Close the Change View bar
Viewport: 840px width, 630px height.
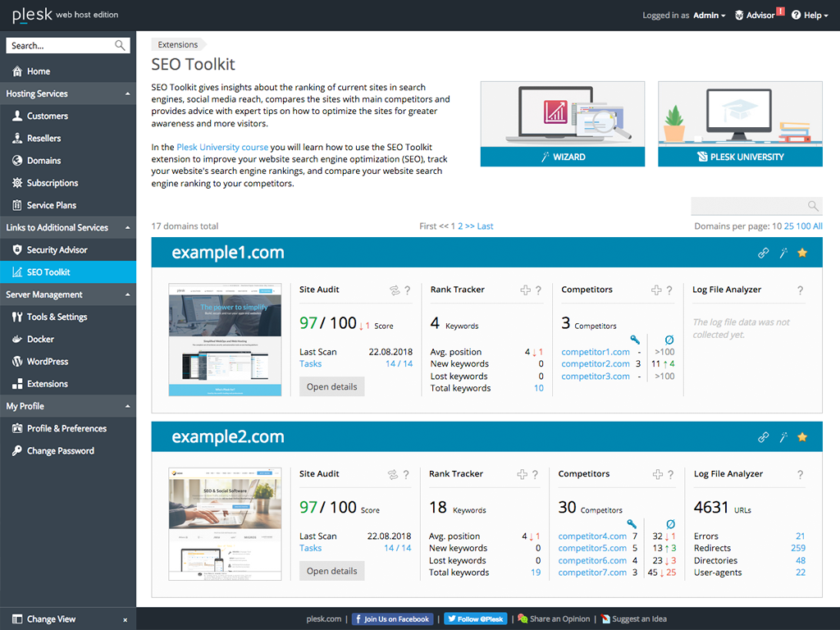click(x=125, y=620)
